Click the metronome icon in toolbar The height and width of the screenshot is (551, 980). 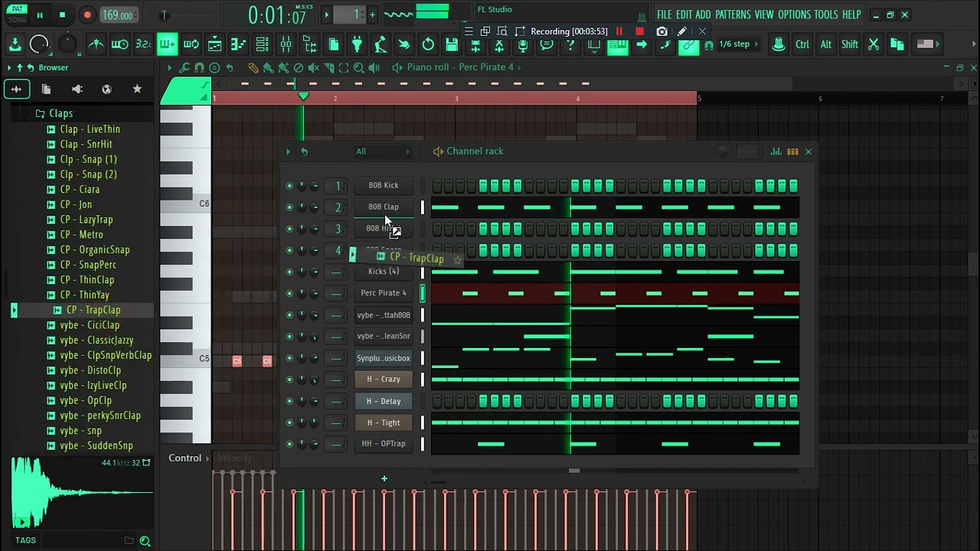coord(96,44)
